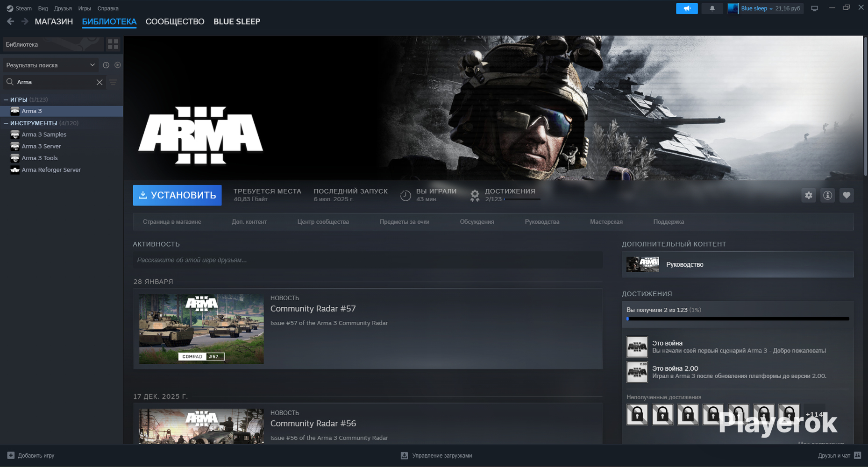Click the plus icon at Добавить игру
This screenshot has width=868, height=467.
[x=11, y=455]
